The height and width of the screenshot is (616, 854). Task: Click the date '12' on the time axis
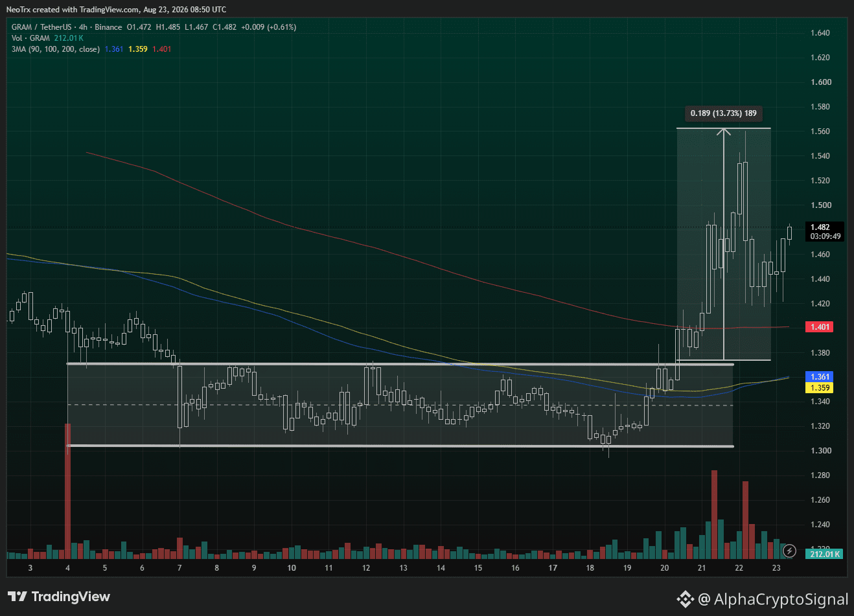[x=366, y=568]
